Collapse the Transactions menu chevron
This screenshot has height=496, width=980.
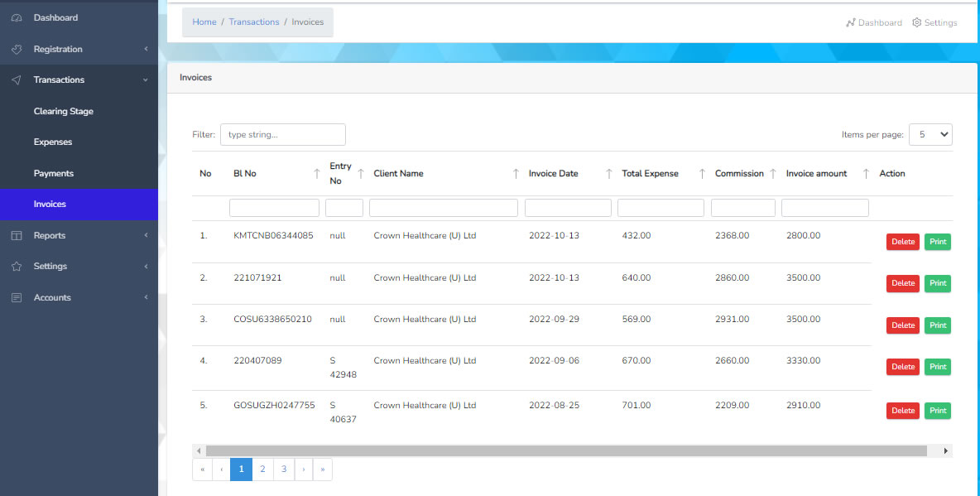pyautogui.click(x=146, y=80)
